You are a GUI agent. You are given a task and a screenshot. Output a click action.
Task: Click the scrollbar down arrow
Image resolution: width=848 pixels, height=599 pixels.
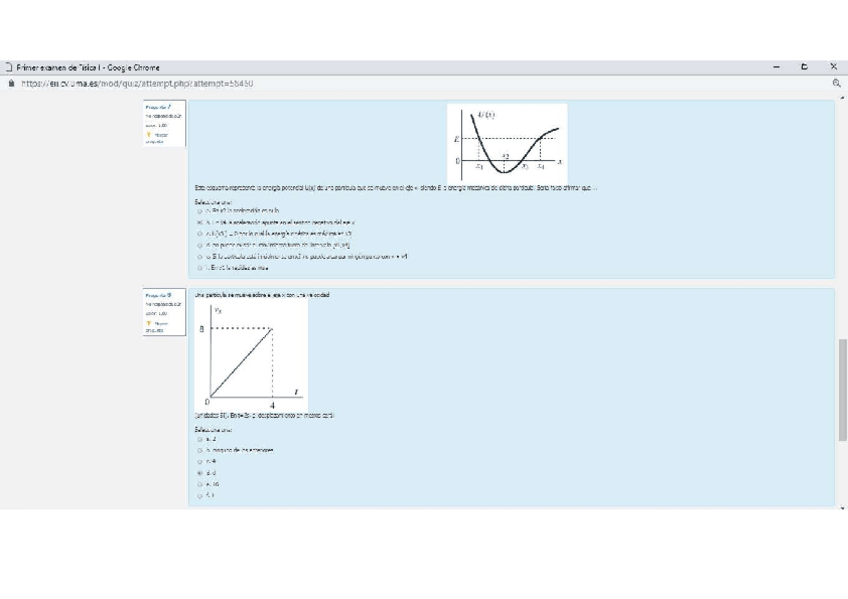pos(842,508)
